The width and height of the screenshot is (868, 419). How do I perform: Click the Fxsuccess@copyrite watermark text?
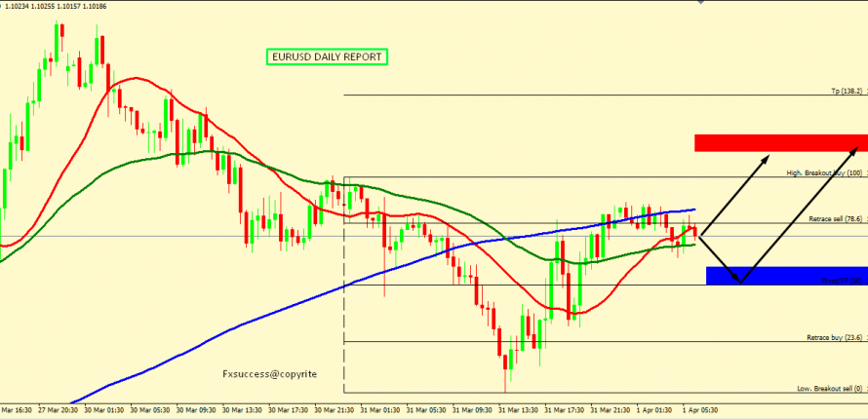pos(270,373)
